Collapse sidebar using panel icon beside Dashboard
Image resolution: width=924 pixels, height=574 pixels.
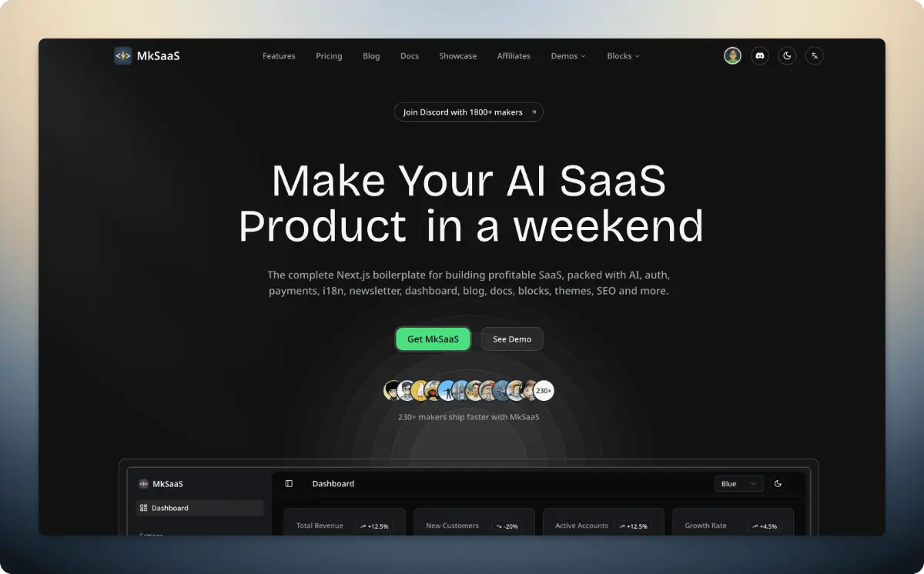pos(289,483)
